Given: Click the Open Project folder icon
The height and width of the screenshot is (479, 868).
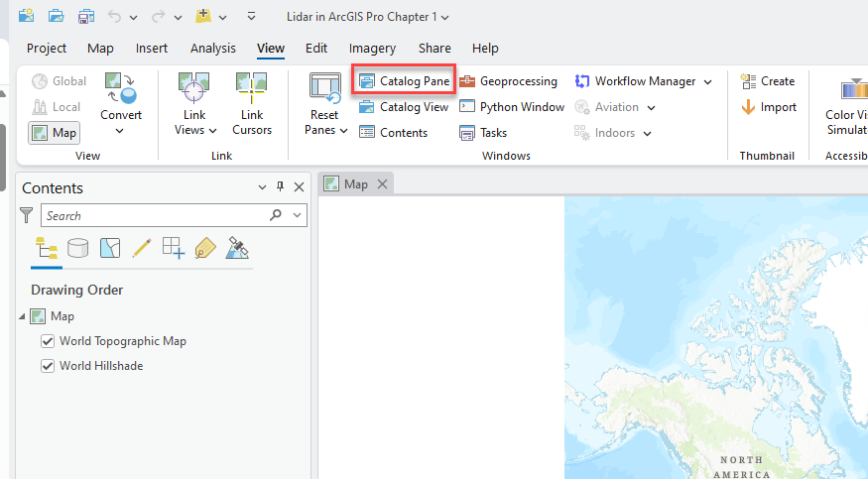Looking at the screenshot, I should tap(56, 16).
